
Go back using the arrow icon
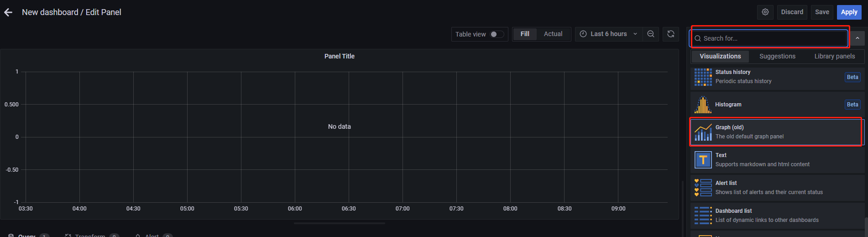tap(8, 12)
